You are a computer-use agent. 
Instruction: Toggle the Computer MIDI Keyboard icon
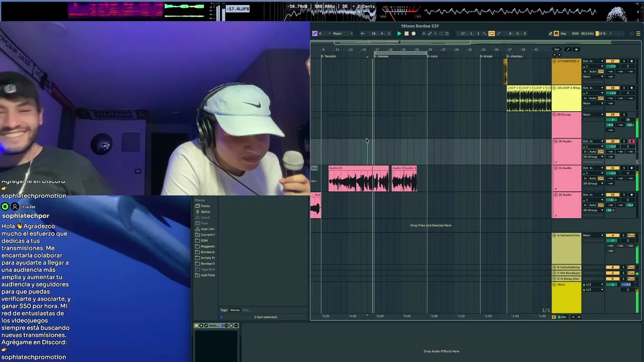[x=556, y=34]
